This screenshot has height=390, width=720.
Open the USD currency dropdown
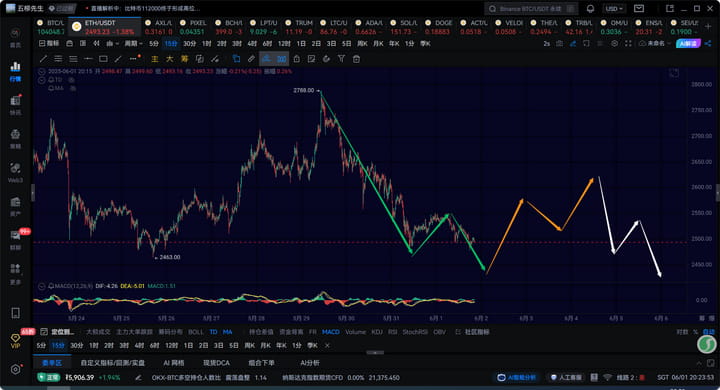(x=614, y=9)
